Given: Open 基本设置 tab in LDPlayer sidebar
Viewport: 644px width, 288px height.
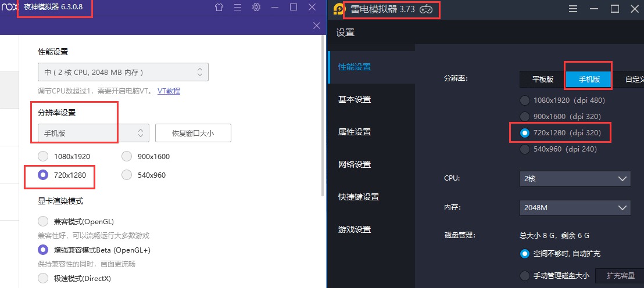Looking at the screenshot, I should click(372, 99).
